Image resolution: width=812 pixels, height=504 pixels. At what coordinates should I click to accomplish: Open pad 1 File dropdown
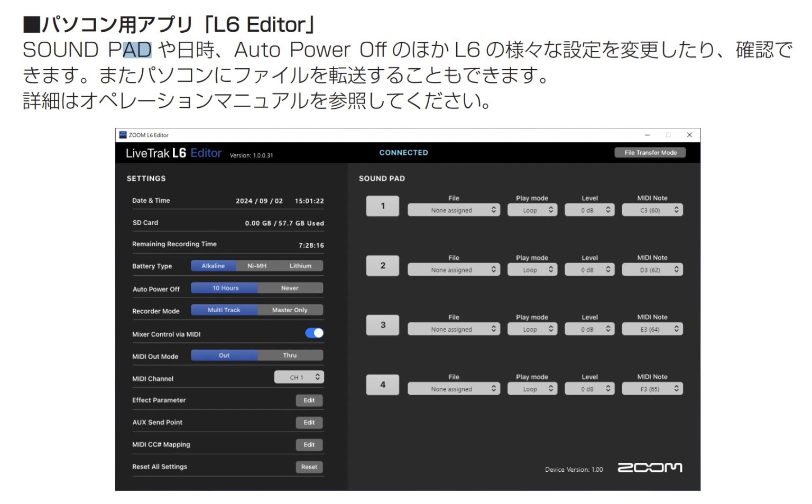454,210
